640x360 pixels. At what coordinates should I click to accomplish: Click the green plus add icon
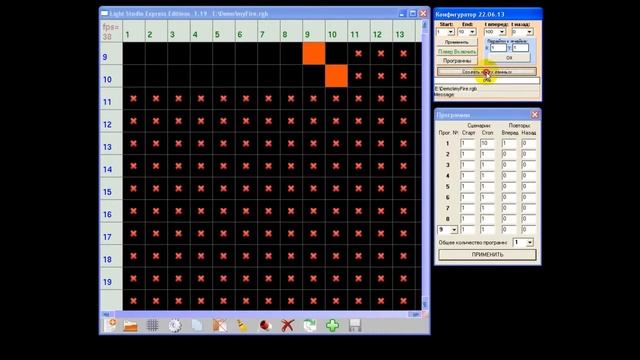pos(332,325)
